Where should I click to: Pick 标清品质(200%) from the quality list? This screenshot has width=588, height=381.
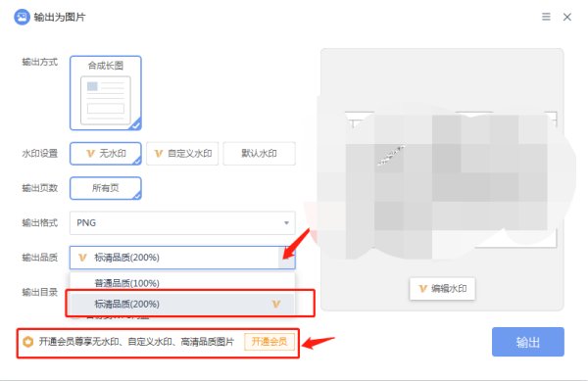tap(182, 304)
